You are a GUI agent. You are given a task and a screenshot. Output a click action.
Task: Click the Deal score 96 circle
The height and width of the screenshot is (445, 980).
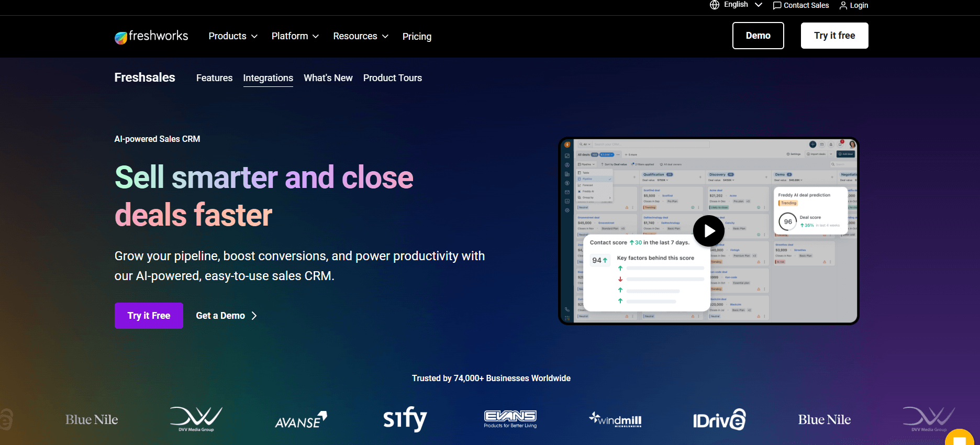pos(788,221)
